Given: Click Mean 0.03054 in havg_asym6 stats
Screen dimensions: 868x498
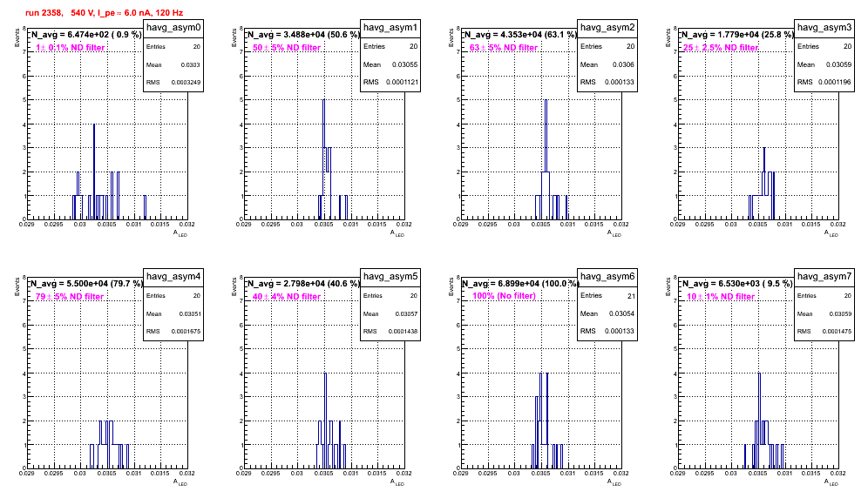Looking at the screenshot, I should point(607,313).
